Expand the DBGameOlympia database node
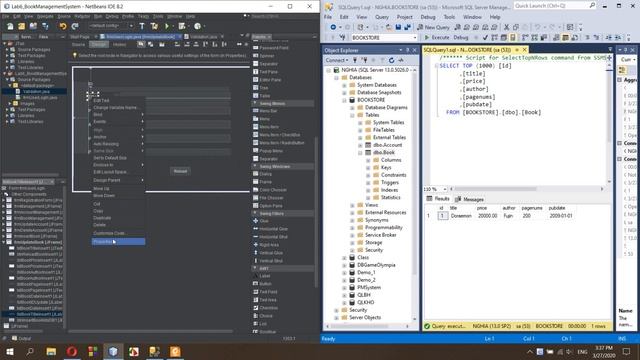The height and width of the screenshot is (360, 640). (x=344, y=265)
